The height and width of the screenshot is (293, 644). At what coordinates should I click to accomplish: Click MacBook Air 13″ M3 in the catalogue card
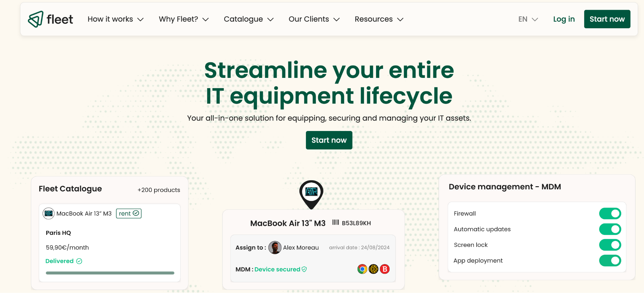[84, 214]
